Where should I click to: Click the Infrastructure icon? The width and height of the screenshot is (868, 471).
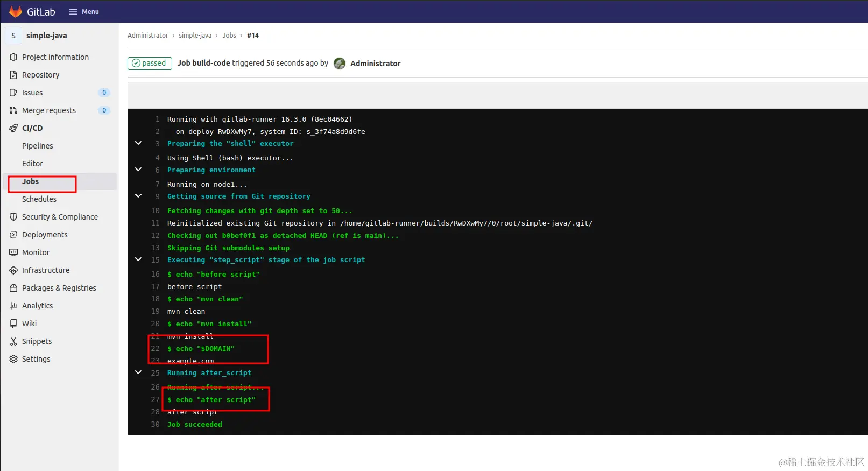pos(13,270)
